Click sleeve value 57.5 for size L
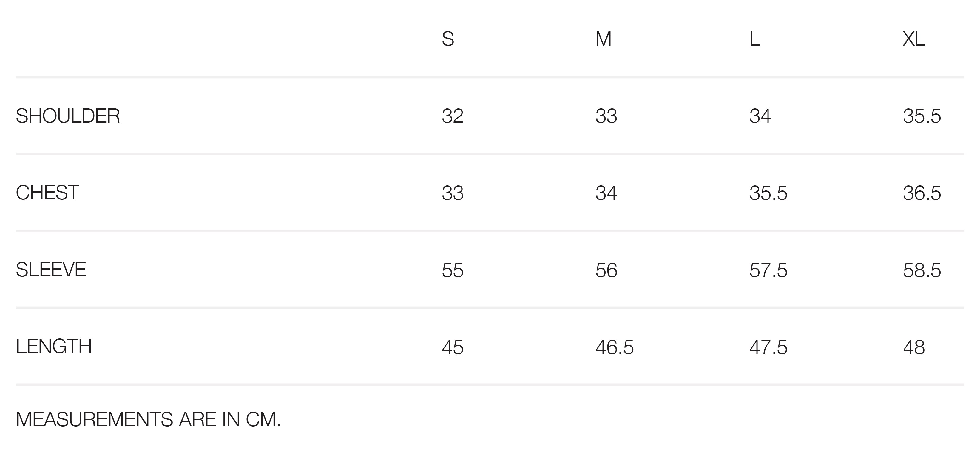980x457 pixels. click(x=768, y=270)
